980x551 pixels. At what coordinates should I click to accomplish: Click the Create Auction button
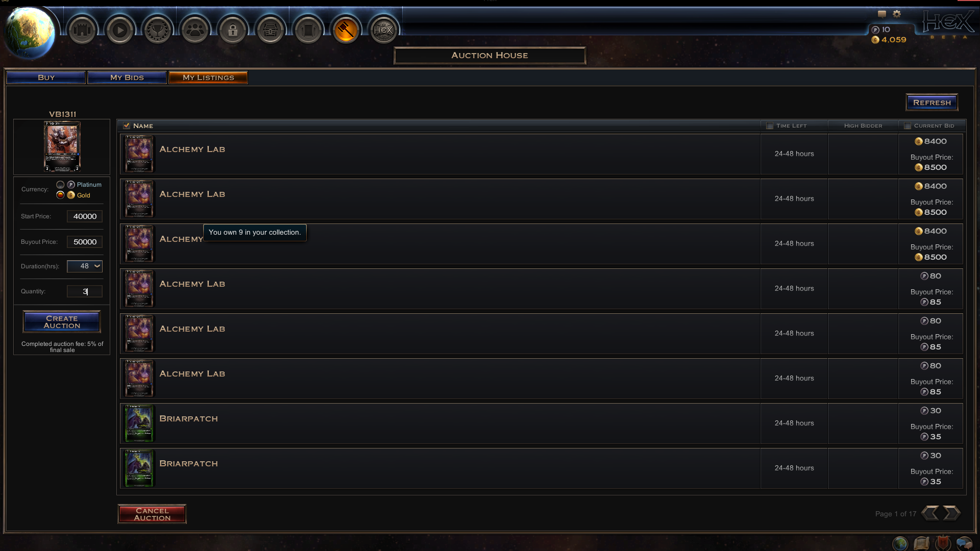tap(62, 322)
